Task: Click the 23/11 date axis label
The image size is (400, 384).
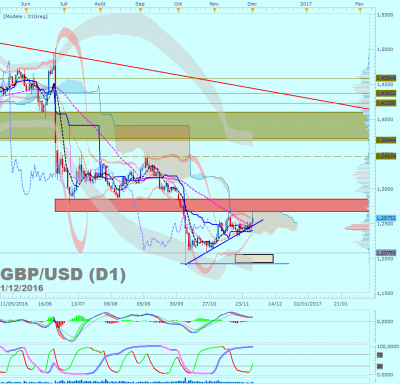Action: pyautogui.click(x=242, y=304)
